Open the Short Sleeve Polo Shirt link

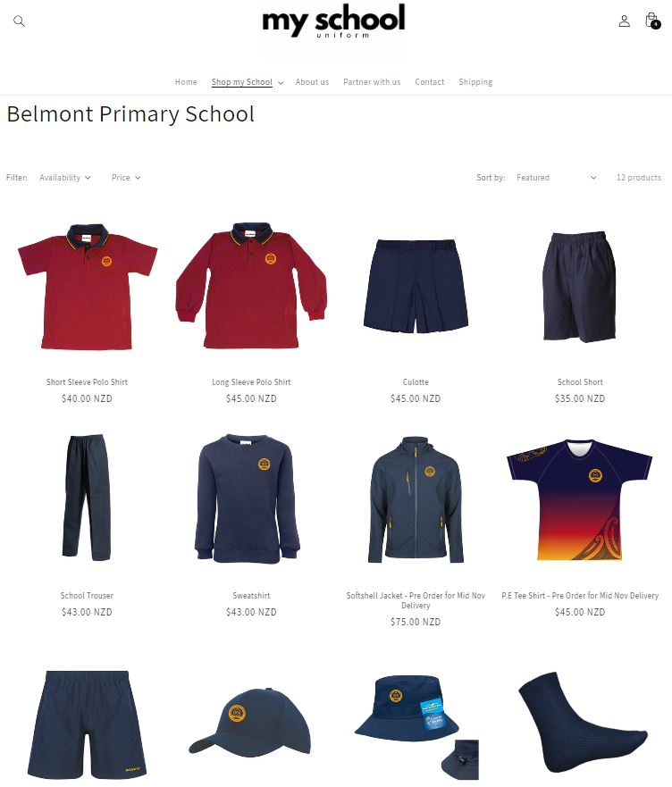87,382
